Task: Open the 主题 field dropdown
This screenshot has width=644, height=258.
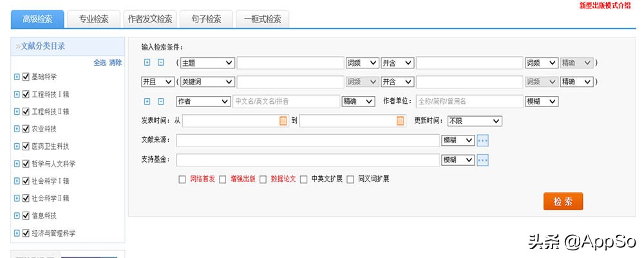Action: point(207,63)
